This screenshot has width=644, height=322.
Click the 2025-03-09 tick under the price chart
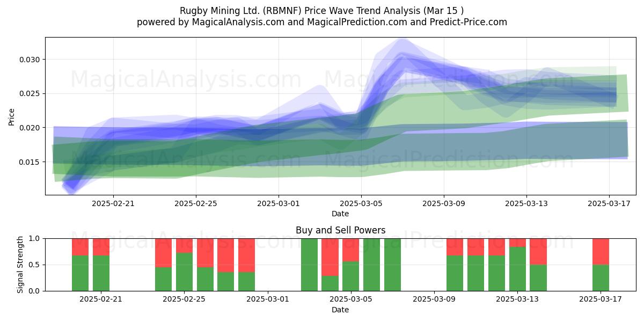tap(444, 203)
